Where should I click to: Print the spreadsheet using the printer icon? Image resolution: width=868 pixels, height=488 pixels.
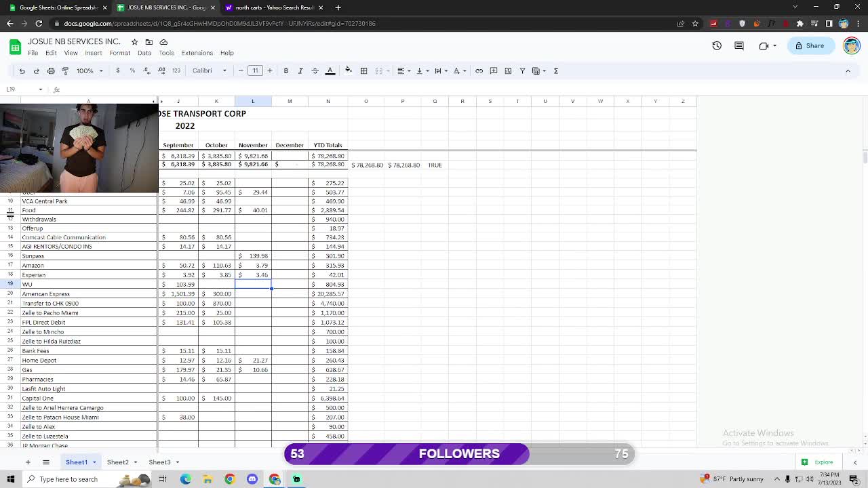(51, 70)
